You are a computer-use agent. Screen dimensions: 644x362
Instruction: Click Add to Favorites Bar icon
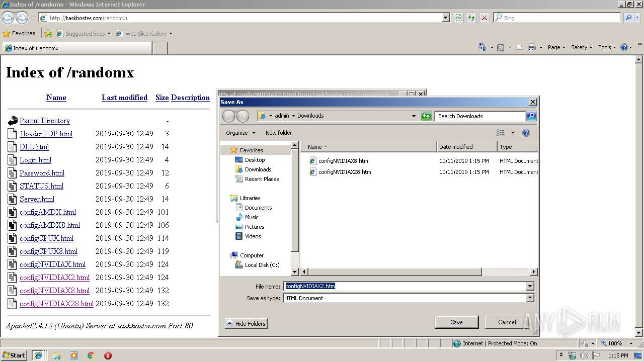pyautogui.click(x=48, y=34)
